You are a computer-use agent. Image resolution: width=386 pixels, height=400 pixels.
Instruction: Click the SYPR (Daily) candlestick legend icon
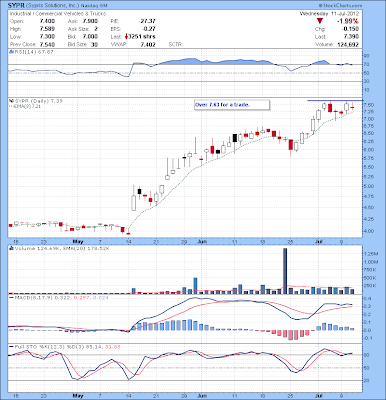coord(11,101)
